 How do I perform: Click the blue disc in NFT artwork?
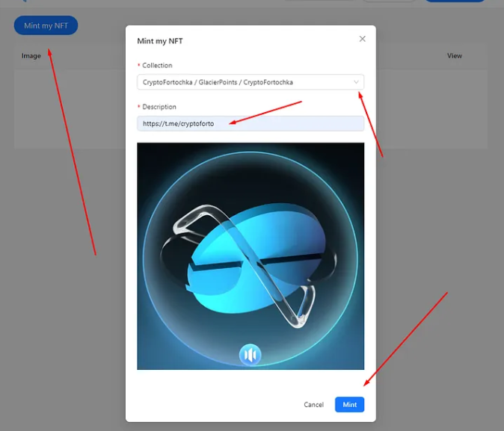[x=254, y=261]
